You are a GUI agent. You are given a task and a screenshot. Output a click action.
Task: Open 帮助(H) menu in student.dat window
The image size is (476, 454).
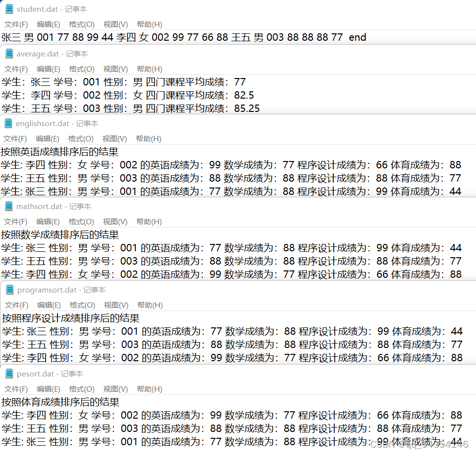click(x=149, y=24)
